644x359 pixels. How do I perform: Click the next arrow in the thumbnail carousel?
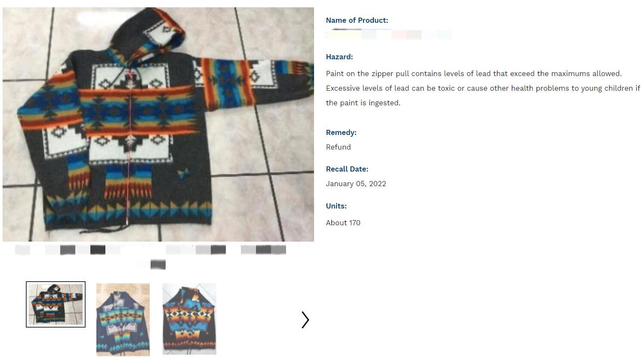coord(305,320)
